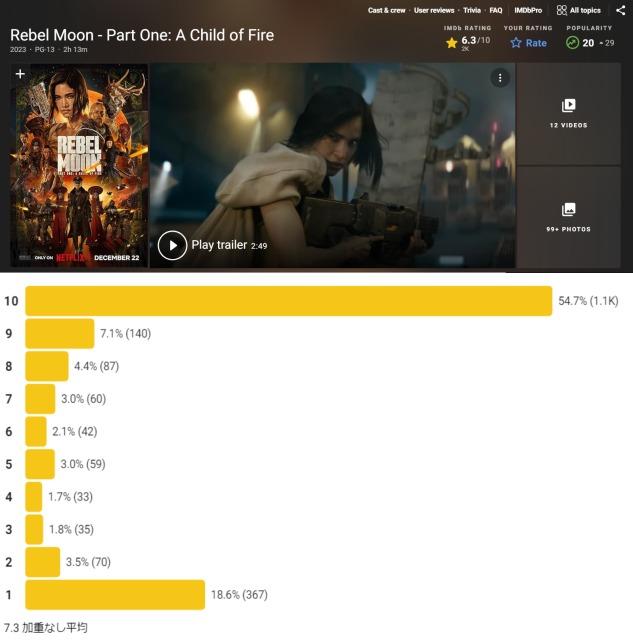The width and height of the screenshot is (633, 640).
Task: Open the 12 Videos tile
Action: coord(569,113)
